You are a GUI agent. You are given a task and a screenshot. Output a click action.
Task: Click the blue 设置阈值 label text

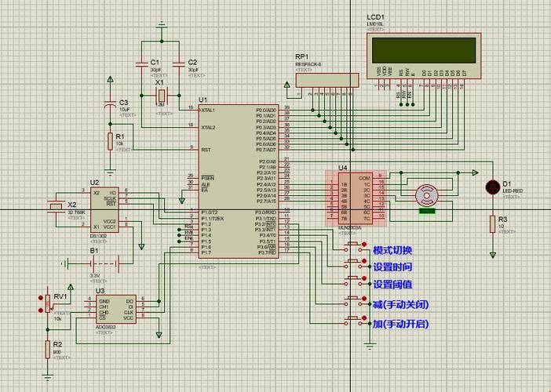392,285
